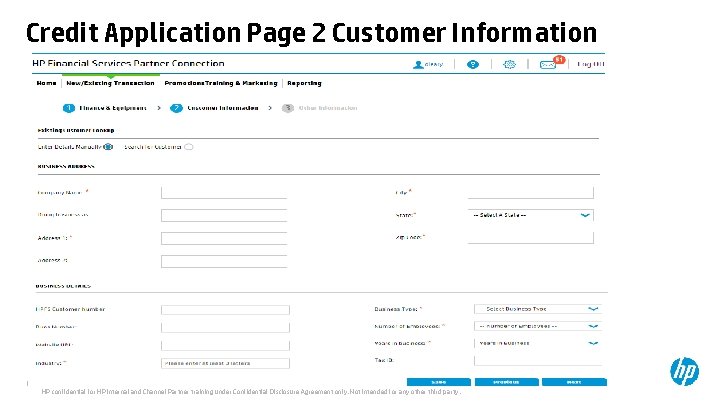720x405 pixels.
Task: Click the Customer Information step label
Action: pyautogui.click(x=223, y=108)
